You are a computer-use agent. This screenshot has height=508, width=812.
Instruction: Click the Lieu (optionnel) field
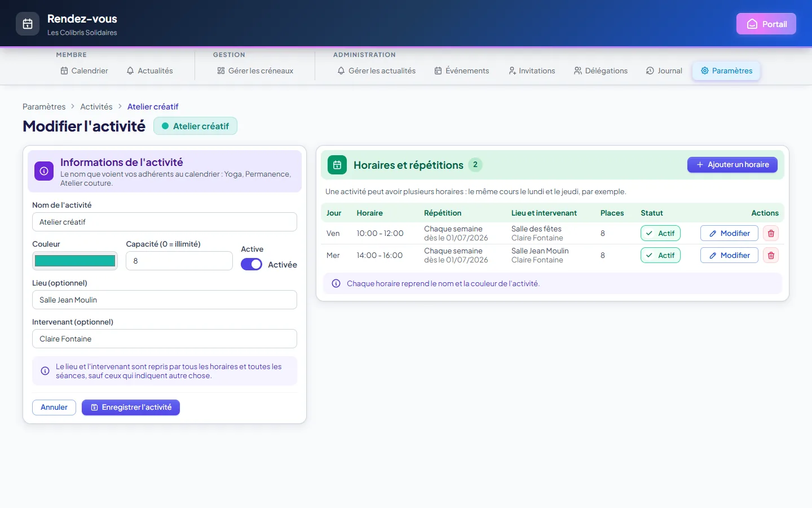pos(165,300)
